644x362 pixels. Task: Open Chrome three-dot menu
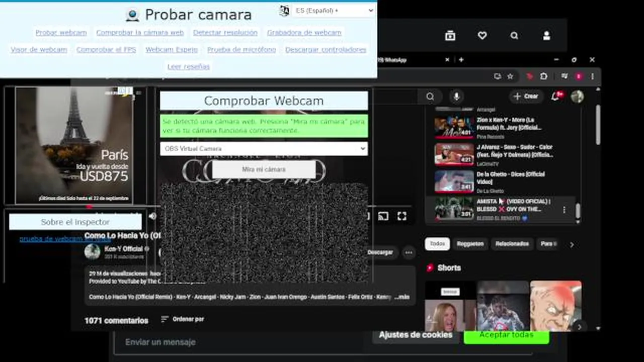[593, 76]
